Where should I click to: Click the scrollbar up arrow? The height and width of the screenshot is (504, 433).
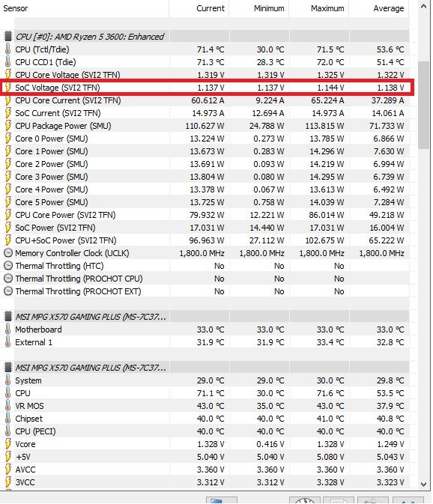tap(424, 6)
